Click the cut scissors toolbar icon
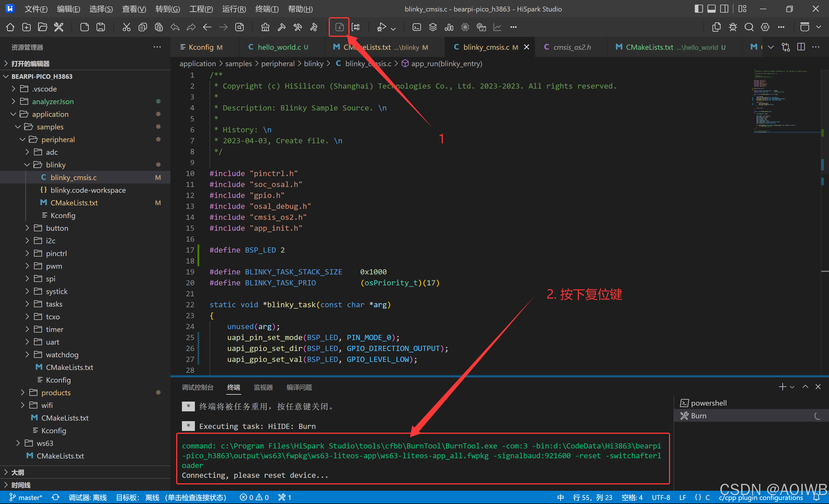This screenshot has height=504, width=829. pyautogui.click(x=126, y=27)
